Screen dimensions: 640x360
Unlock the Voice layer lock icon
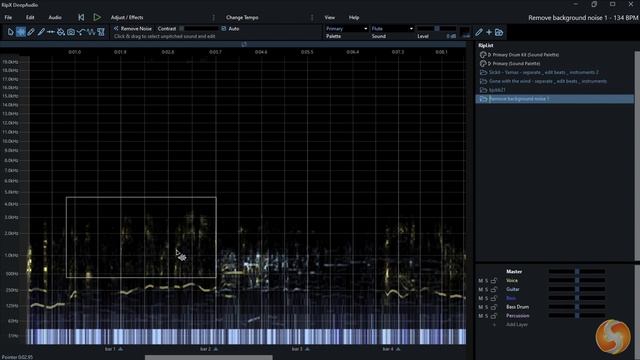point(494,280)
